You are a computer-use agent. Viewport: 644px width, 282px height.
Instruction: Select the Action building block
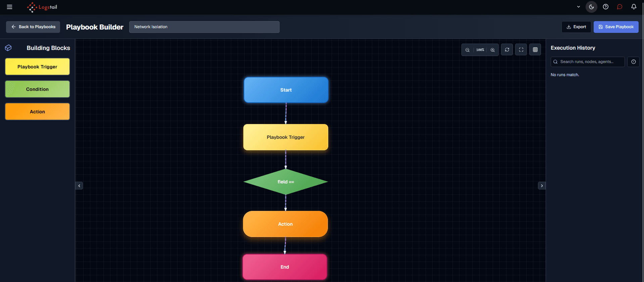[37, 112]
